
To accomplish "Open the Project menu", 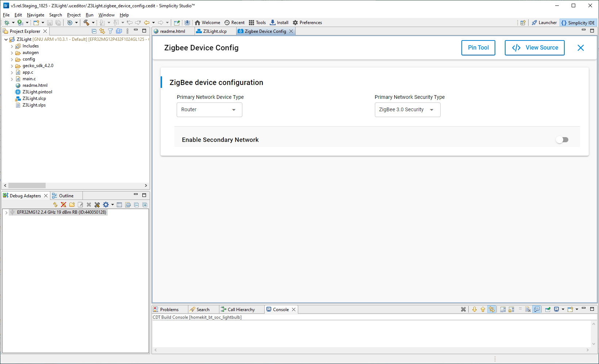I will pyautogui.click(x=74, y=15).
